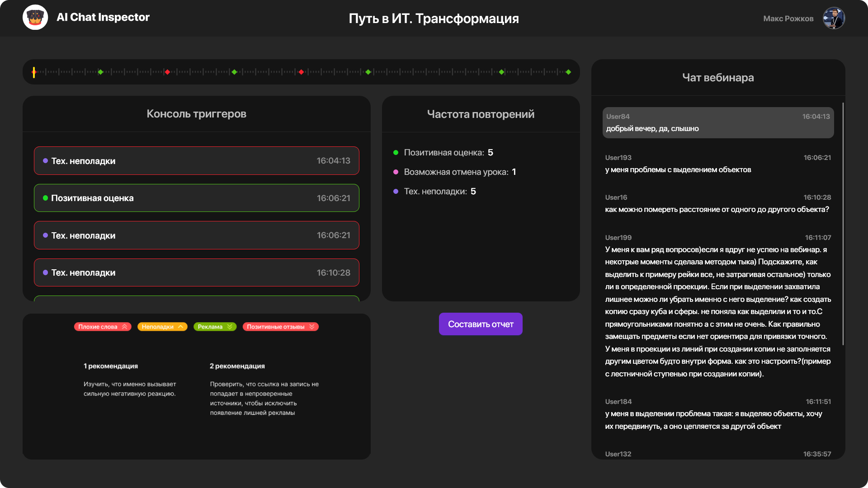
Task: Click Возможная отмена урока pink dot
Action: tap(396, 172)
